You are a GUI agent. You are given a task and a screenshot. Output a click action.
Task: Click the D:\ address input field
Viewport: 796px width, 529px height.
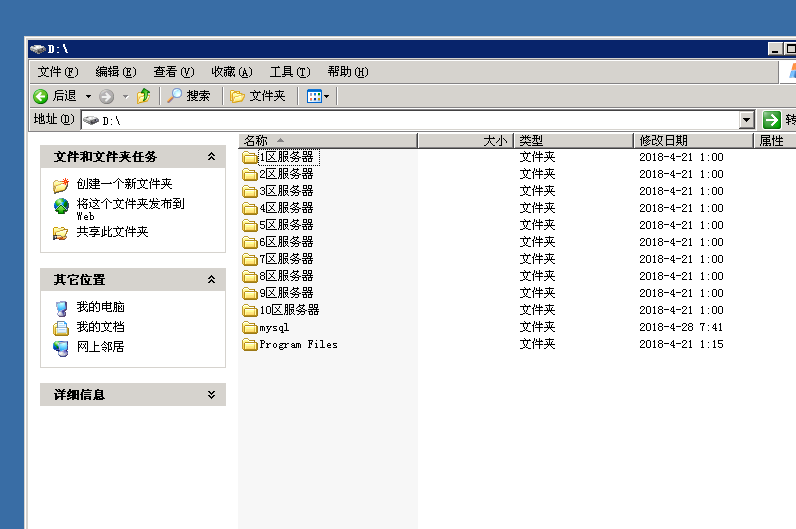[420, 120]
